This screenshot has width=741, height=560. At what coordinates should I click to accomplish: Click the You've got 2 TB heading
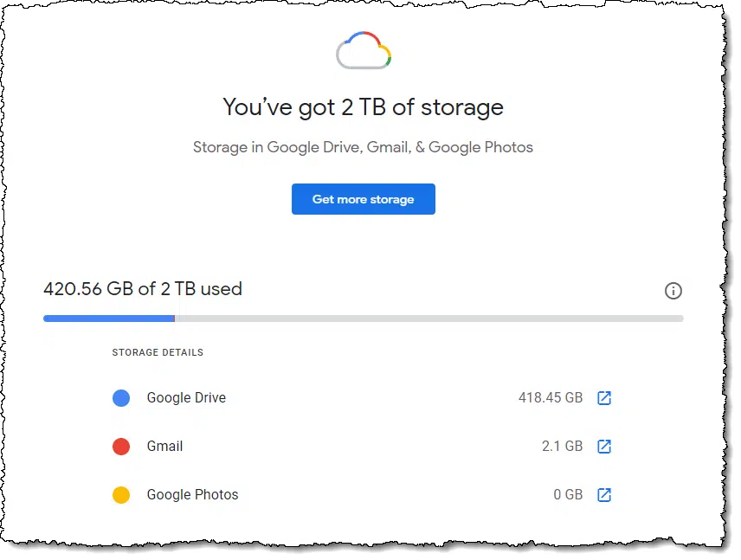coord(363,107)
